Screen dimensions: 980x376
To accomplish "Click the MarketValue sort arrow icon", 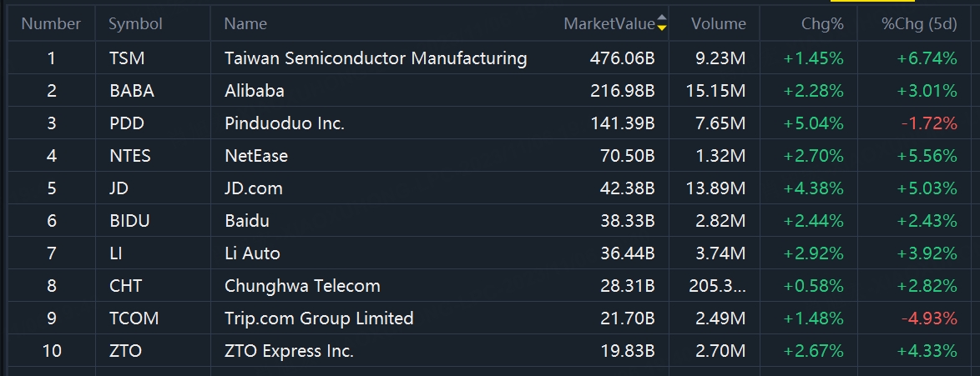I will tap(662, 23).
